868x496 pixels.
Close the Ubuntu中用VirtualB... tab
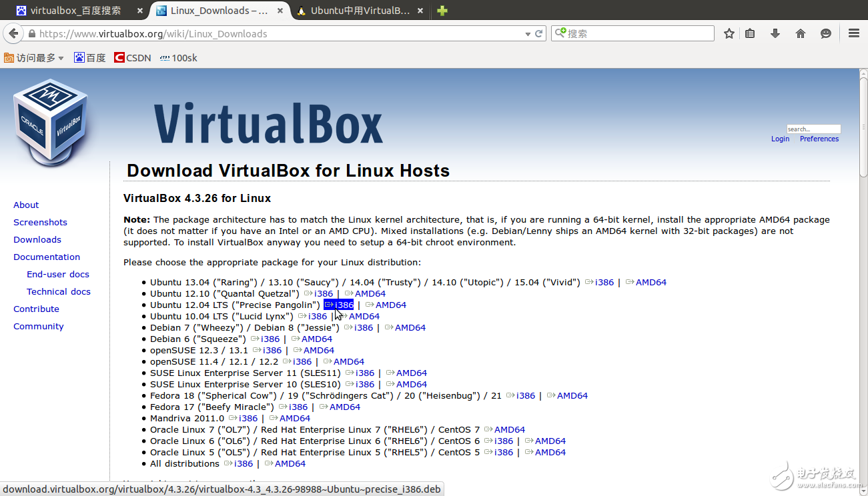pos(419,11)
